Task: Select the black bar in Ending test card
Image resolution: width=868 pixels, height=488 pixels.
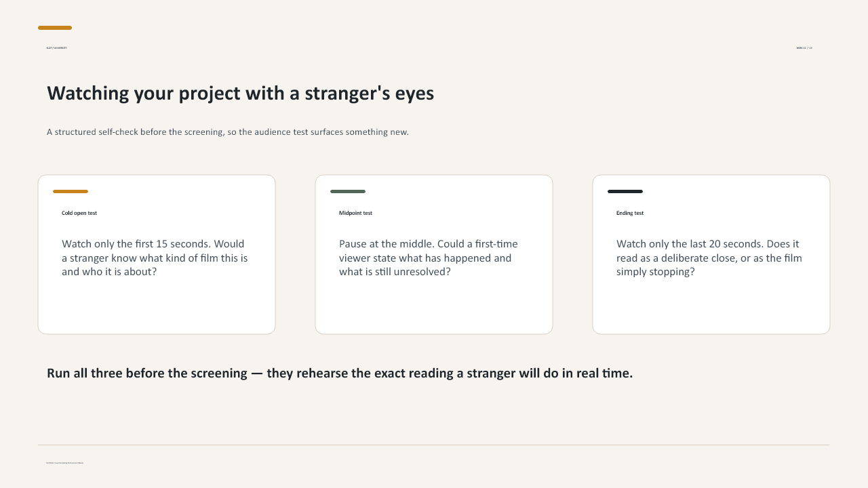Action: tap(625, 192)
